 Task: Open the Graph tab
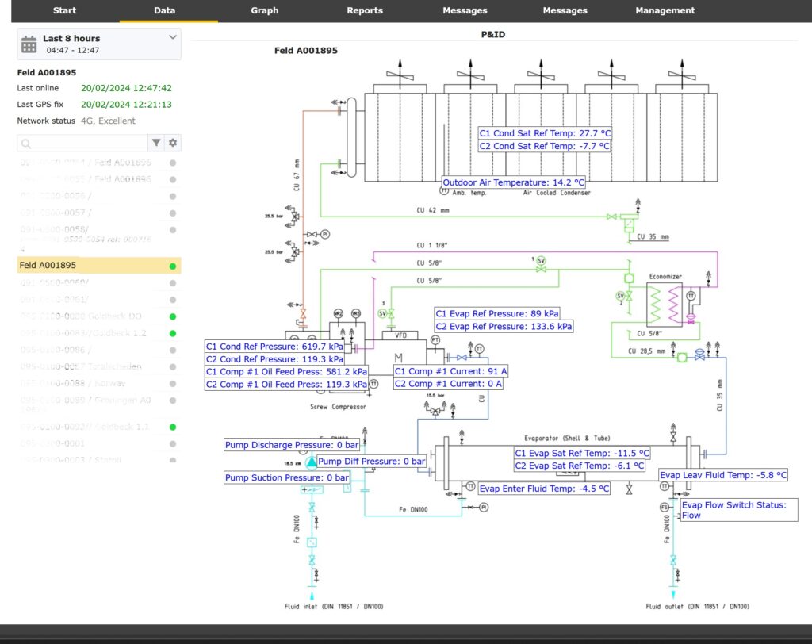click(265, 10)
